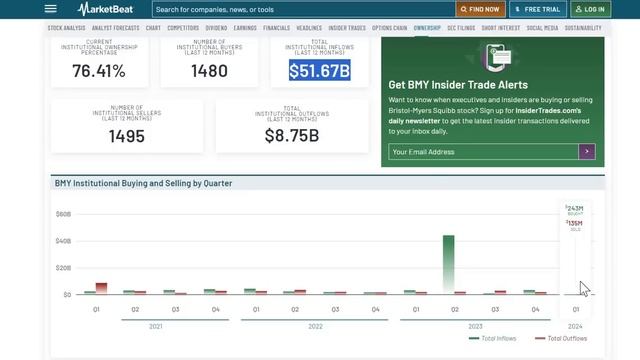Submit email with the purple arrow button
This screenshot has height=360, width=640.
(x=587, y=152)
